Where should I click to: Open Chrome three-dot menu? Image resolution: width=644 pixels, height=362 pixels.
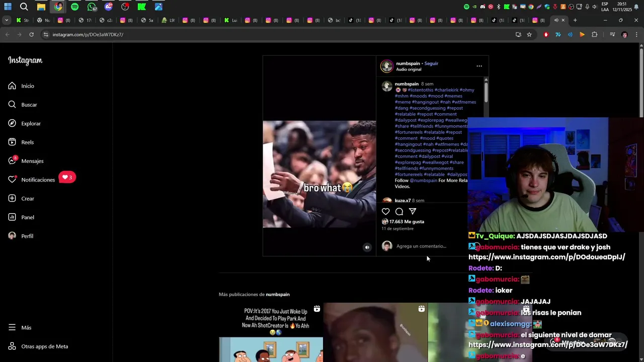(636, 35)
